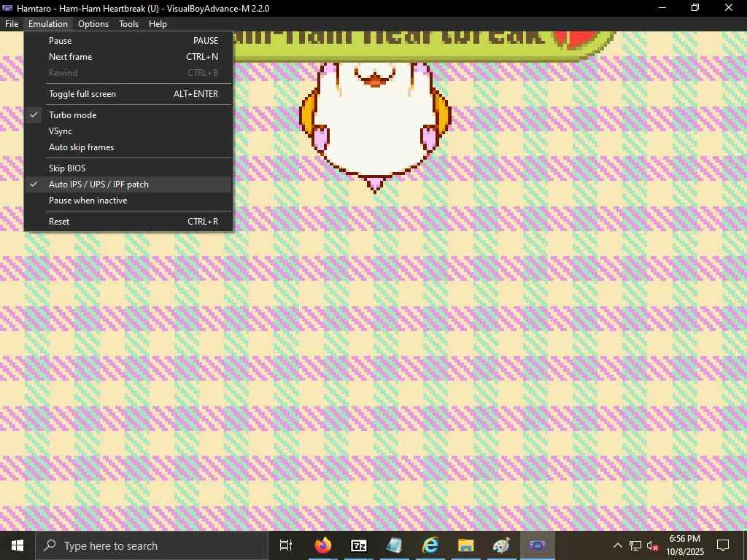
Task: Close the VisualBoyAdvance window
Action: (x=729, y=8)
